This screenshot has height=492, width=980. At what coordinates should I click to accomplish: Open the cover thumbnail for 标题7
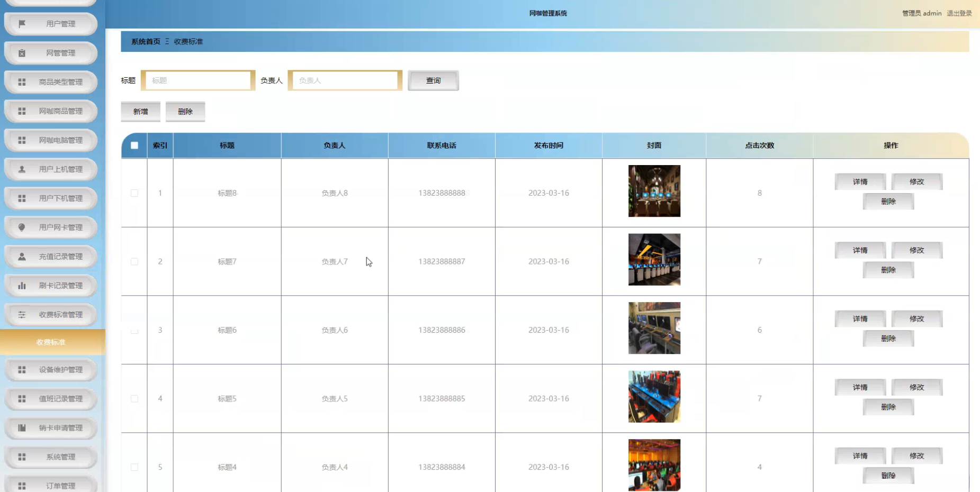[654, 260]
